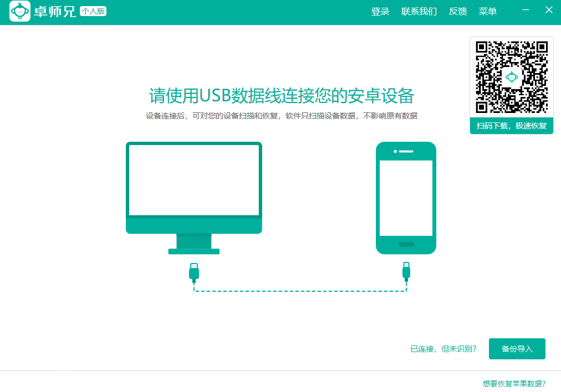Click 想要恢复苹果数据? at bottom right
The width and height of the screenshot is (561, 392).
click(x=516, y=383)
